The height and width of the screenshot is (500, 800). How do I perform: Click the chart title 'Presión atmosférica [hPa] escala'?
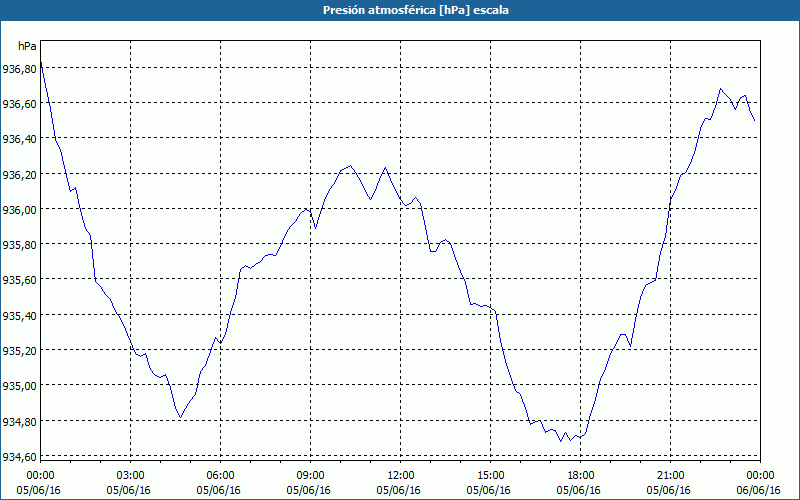[x=416, y=10]
